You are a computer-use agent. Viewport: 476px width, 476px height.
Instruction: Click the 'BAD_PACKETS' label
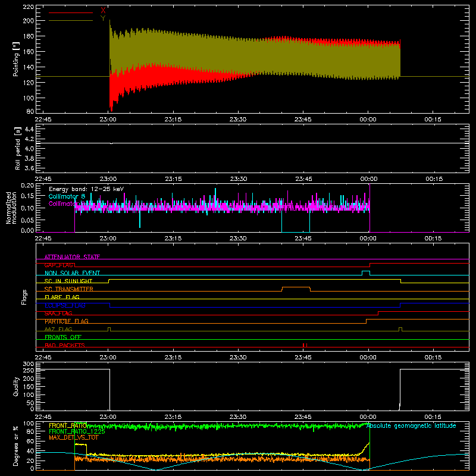click(65, 345)
